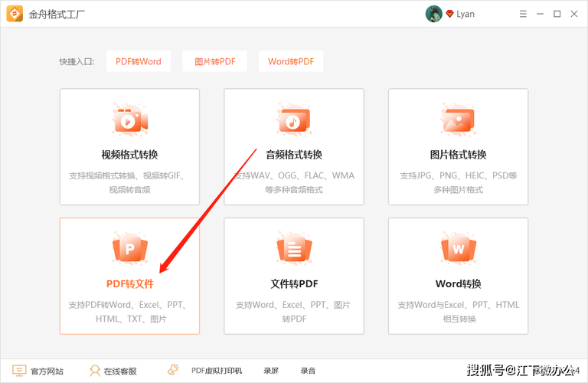The height and width of the screenshot is (383, 588).
Task: Click the 支持JPG、PNG、HEIC、PSD等 description
Action: point(459,175)
